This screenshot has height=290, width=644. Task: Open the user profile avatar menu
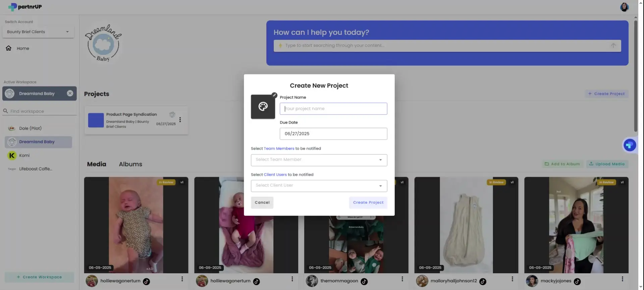pyautogui.click(x=624, y=7)
